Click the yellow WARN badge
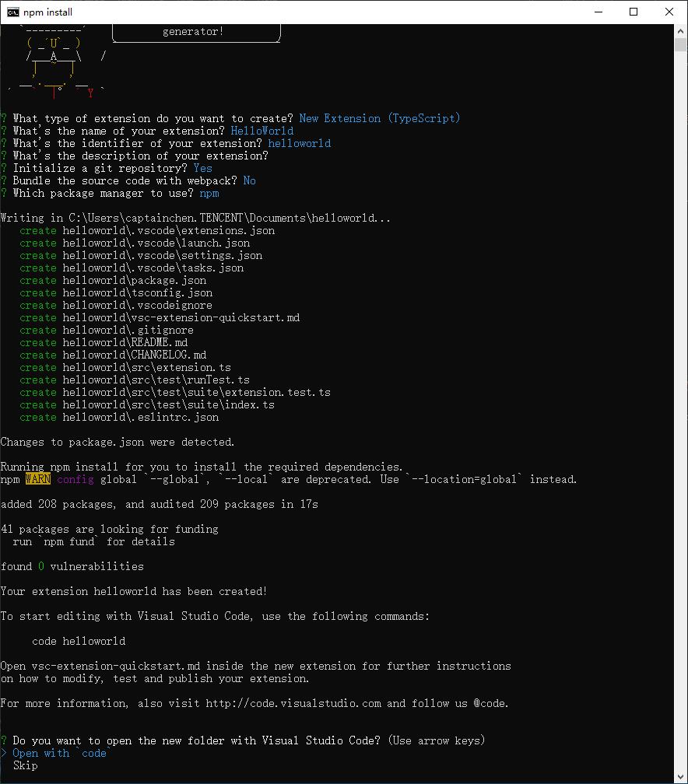688x784 pixels. pyautogui.click(x=38, y=479)
